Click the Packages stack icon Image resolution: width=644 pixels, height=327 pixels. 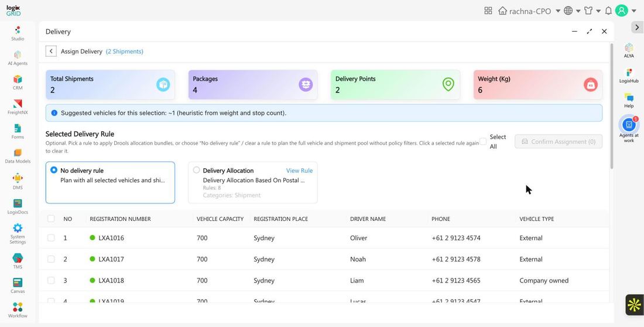(306, 85)
